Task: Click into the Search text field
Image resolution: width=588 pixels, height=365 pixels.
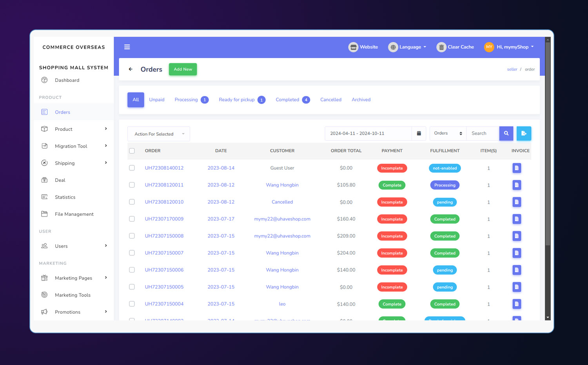Action: [x=483, y=134]
